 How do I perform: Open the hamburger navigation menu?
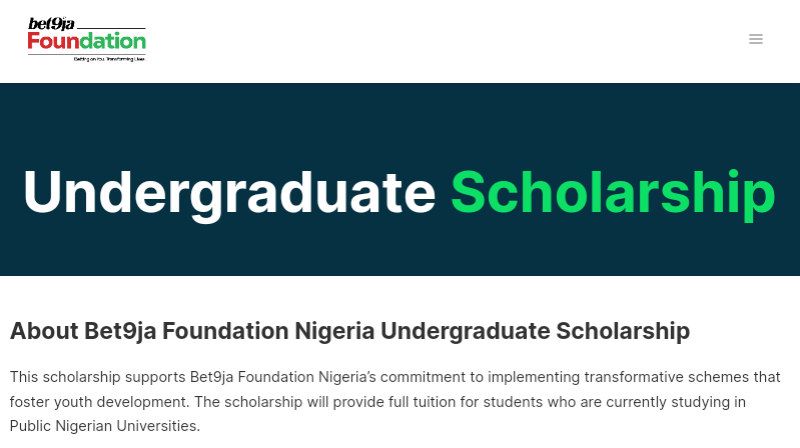(x=756, y=39)
